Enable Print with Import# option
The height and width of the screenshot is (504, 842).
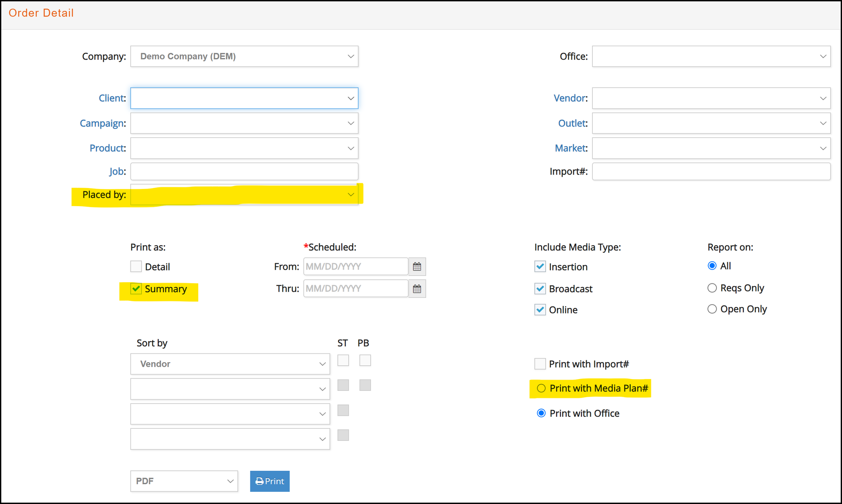tap(540, 364)
